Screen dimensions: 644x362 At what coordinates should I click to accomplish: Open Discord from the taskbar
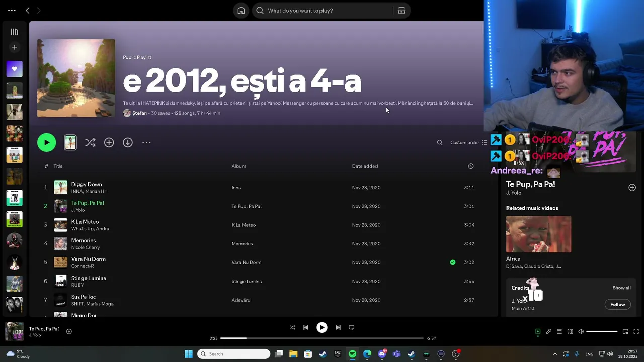pyautogui.click(x=382, y=354)
